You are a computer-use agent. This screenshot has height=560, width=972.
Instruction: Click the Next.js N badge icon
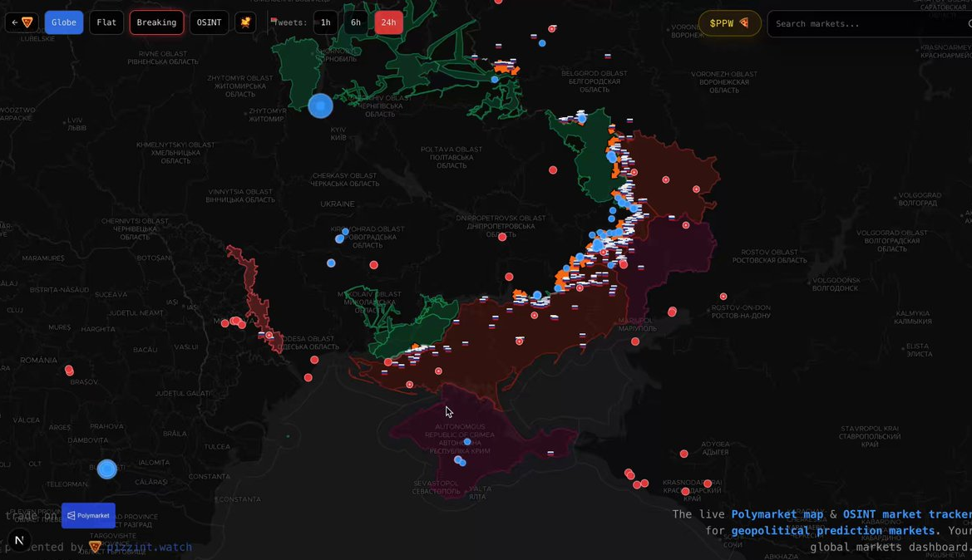[x=19, y=541]
